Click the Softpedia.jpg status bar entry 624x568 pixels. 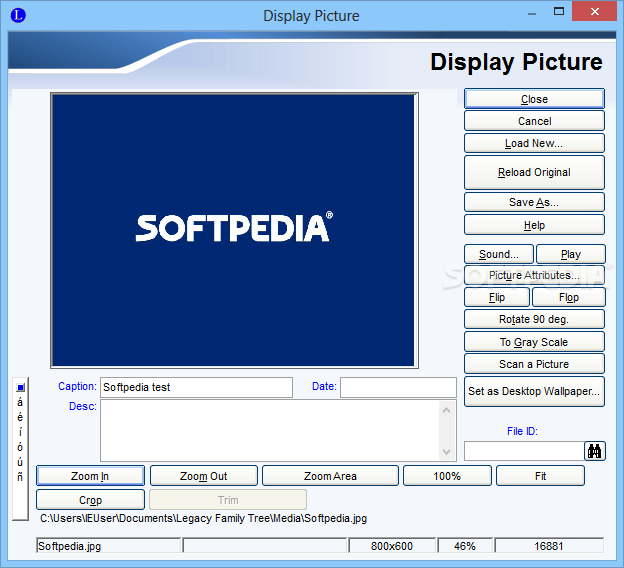[108, 546]
